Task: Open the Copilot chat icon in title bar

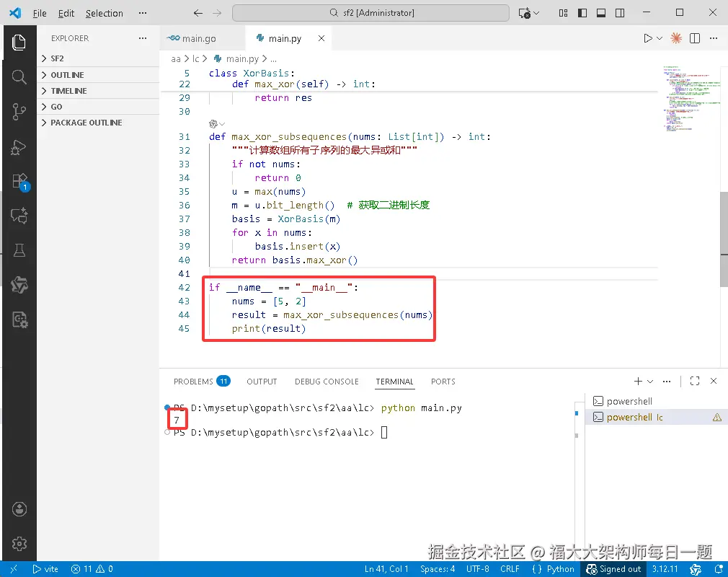Action: pos(525,13)
